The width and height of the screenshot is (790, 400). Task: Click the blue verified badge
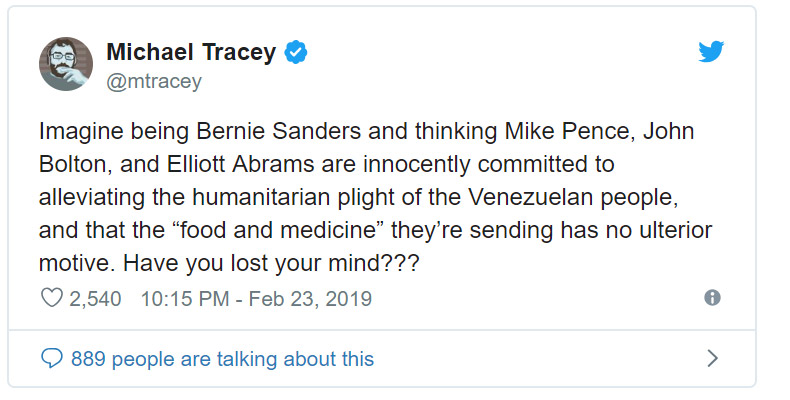(x=295, y=53)
